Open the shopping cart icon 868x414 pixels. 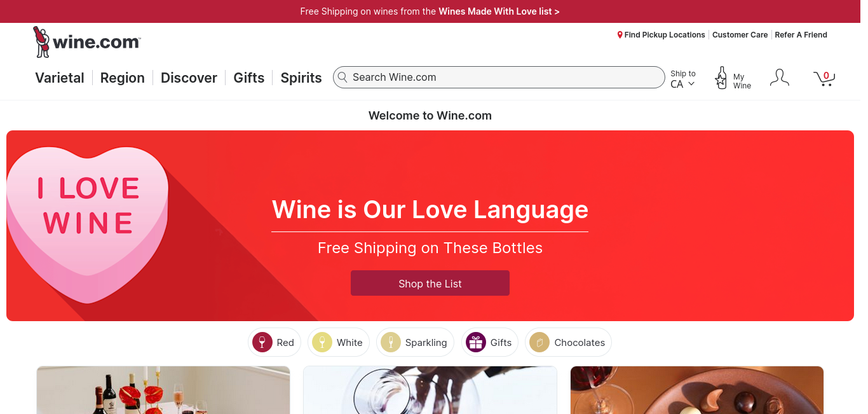824,78
